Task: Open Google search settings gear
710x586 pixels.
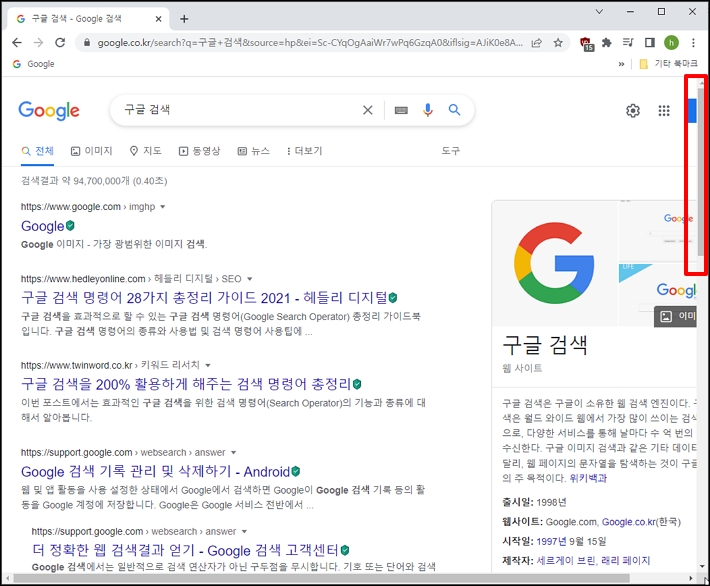Action: point(633,110)
